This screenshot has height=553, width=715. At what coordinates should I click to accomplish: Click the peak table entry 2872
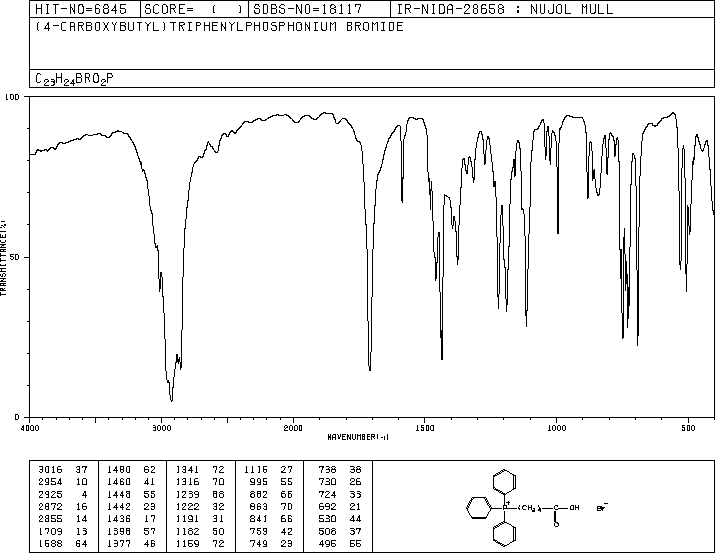click(50, 506)
